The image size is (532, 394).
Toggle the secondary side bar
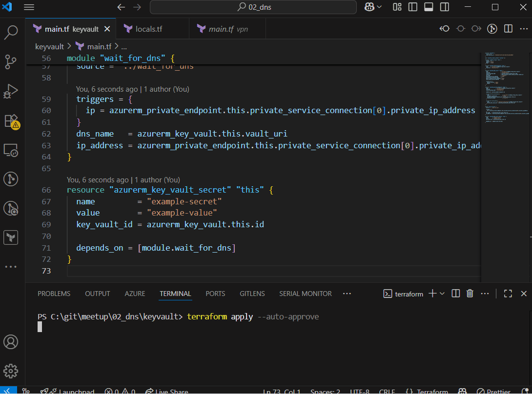coord(445,7)
